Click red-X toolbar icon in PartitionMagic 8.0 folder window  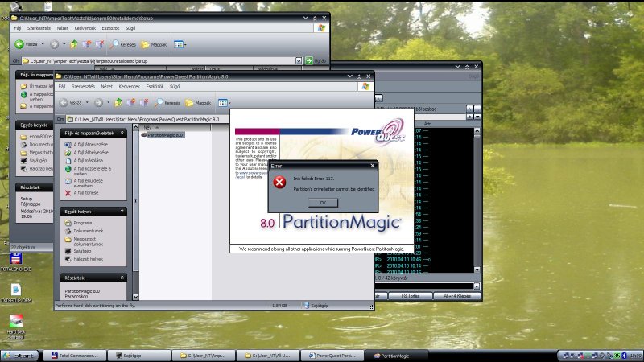click(144, 103)
